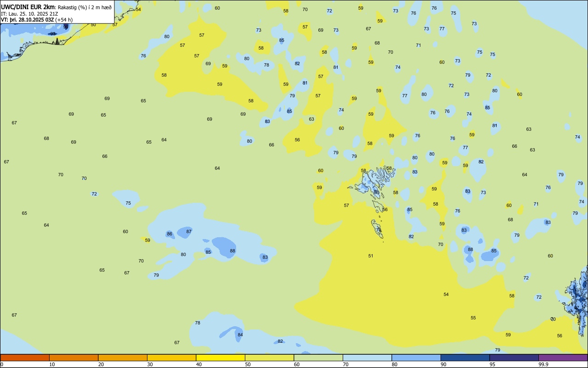
Task: Click the legend scale label '30'
Action: pos(150,364)
